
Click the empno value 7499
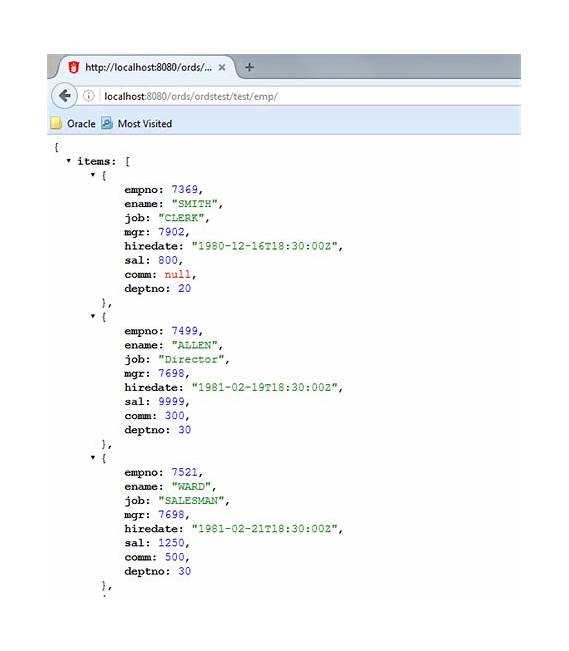184,331
